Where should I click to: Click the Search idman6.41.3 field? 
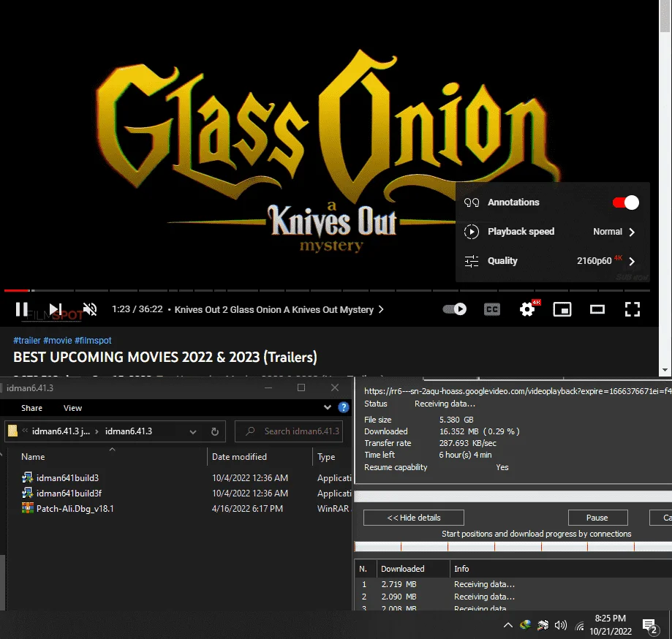[x=289, y=431]
